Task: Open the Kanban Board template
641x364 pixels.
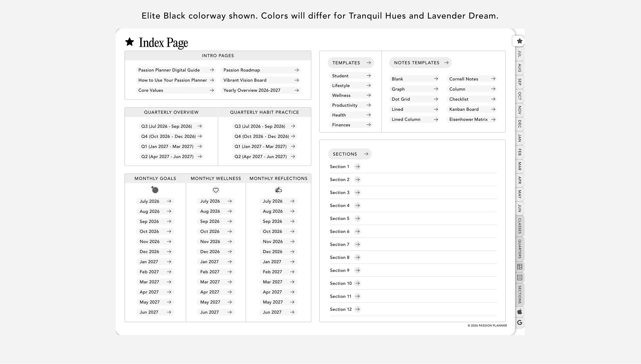Action: pos(472,109)
